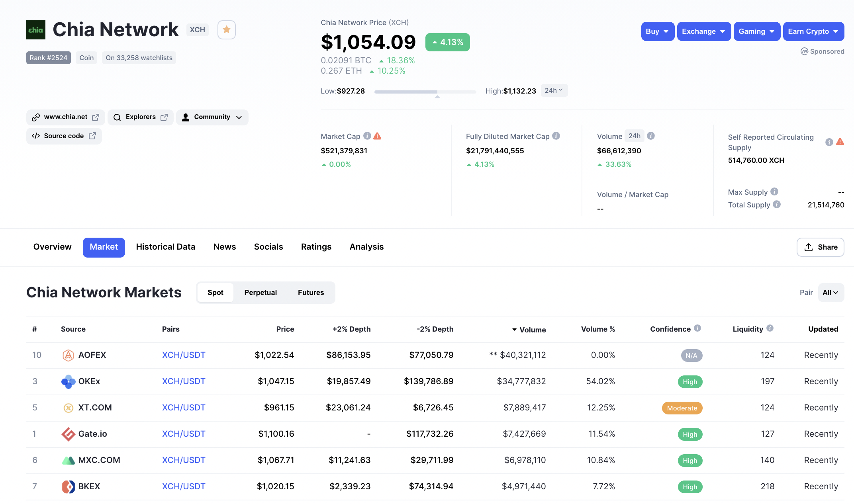Click Fully Diluted Market Cap info icon
Viewport: 854px width, 504px height.
(x=556, y=136)
